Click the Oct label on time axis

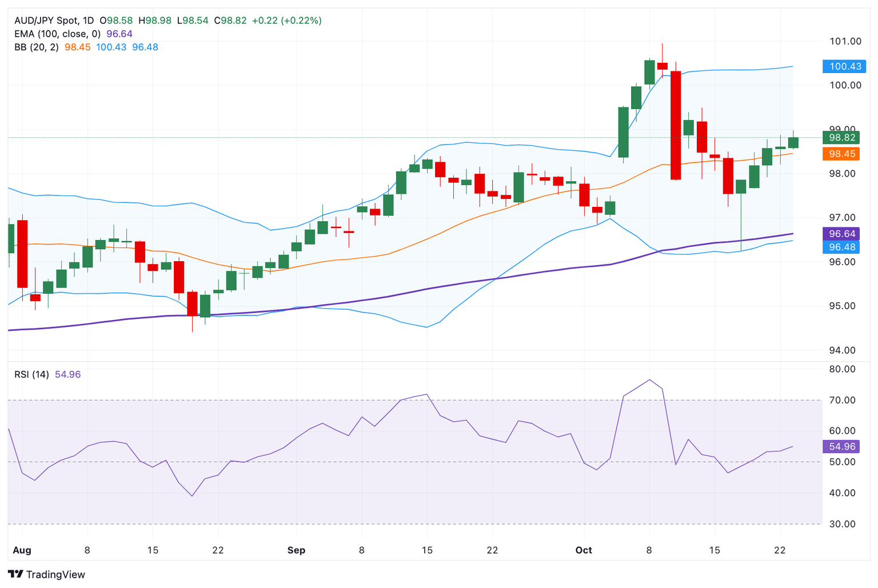coord(584,550)
